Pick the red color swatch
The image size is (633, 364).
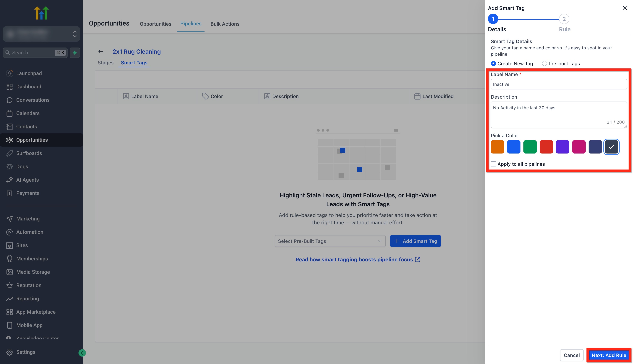(546, 147)
